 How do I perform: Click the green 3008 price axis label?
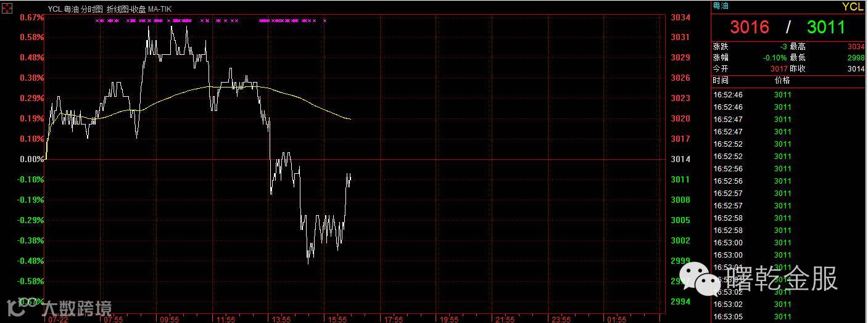pyautogui.click(x=680, y=200)
